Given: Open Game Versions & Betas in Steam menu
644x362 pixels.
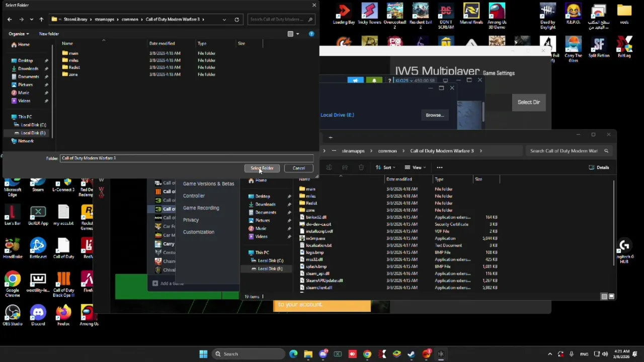Looking at the screenshot, I should [x=208, y=184].
